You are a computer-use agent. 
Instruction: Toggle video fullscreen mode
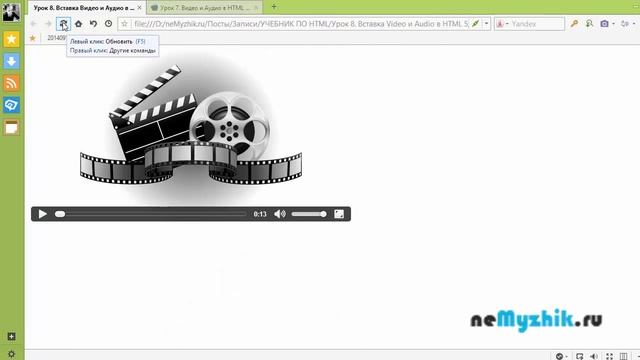tap(339, 214)
